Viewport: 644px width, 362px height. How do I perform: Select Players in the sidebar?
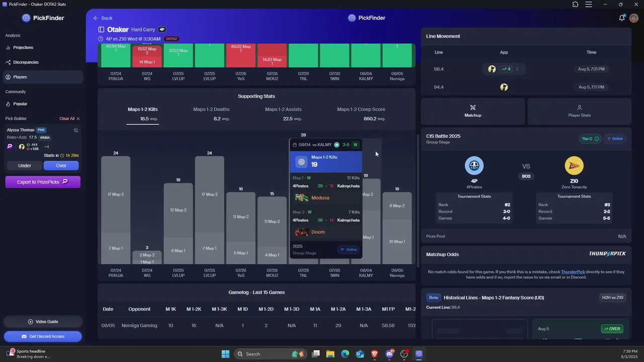tap(42, 77)
